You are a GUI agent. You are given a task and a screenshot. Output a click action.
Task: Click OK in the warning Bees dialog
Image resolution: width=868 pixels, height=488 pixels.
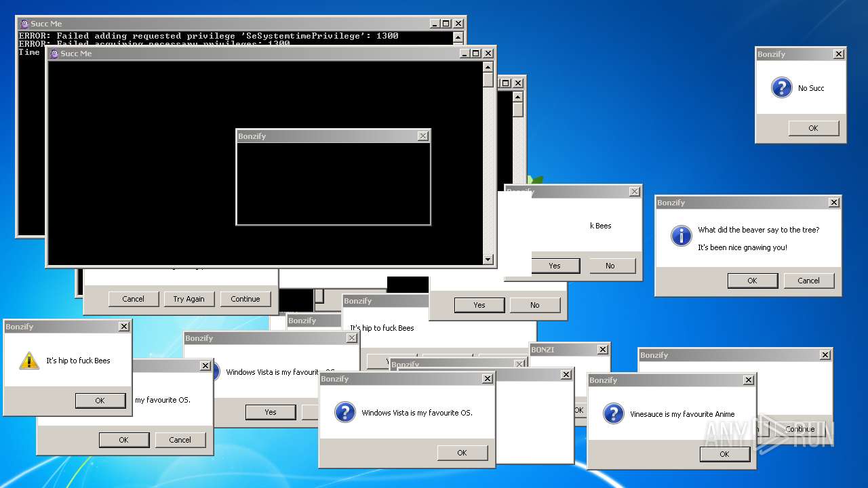point(100,401)
